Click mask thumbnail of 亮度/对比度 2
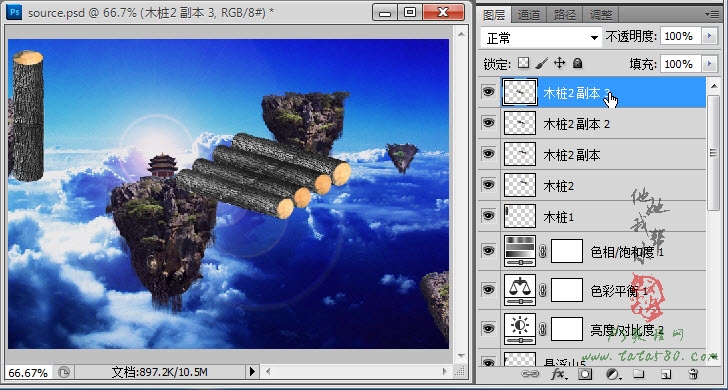728x390 pixels. [x=567, y=329]
